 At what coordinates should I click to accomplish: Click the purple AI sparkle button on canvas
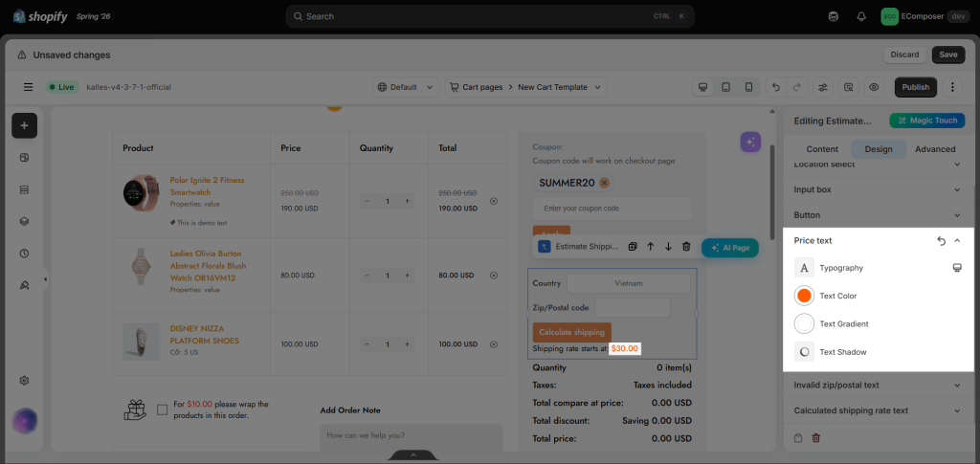750,142
